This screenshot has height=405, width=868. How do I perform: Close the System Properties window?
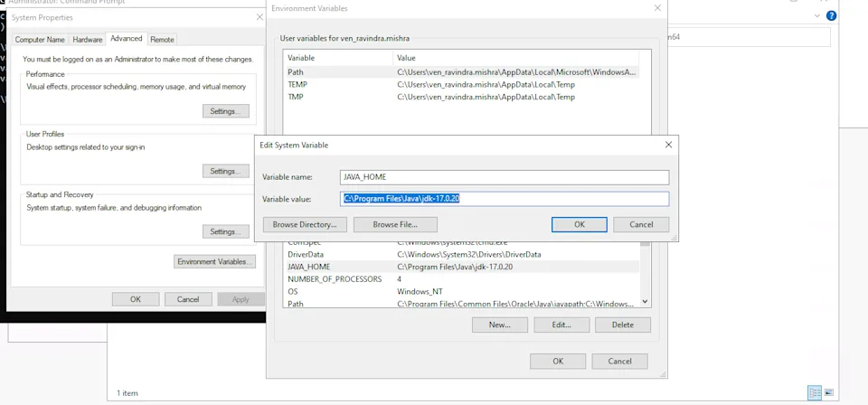(259, 18)
